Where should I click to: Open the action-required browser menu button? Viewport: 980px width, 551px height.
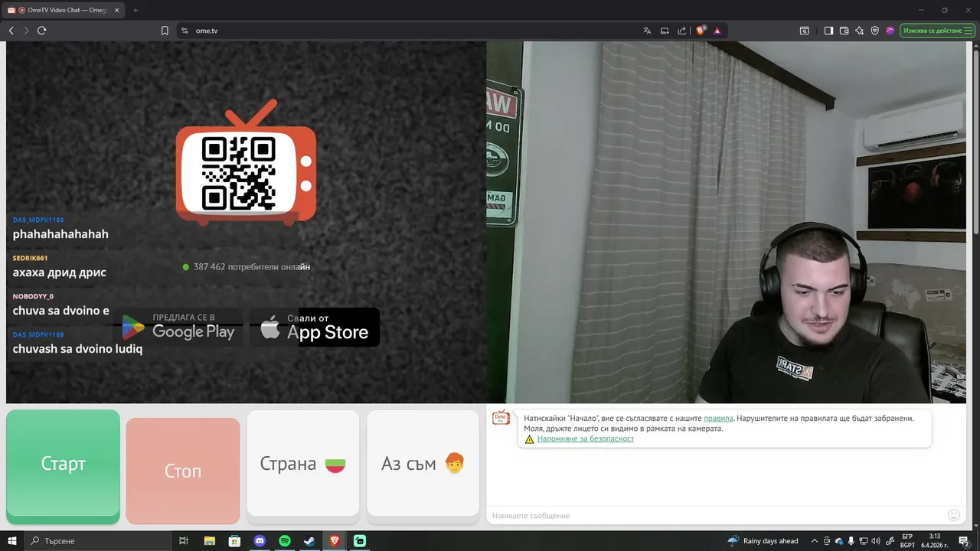(936, 31)
